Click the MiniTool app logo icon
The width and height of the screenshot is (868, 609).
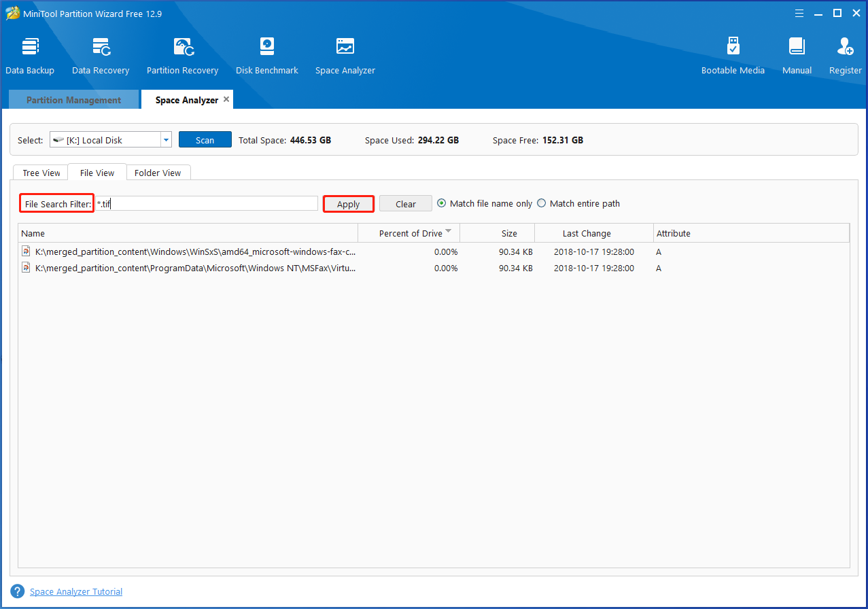12,13
